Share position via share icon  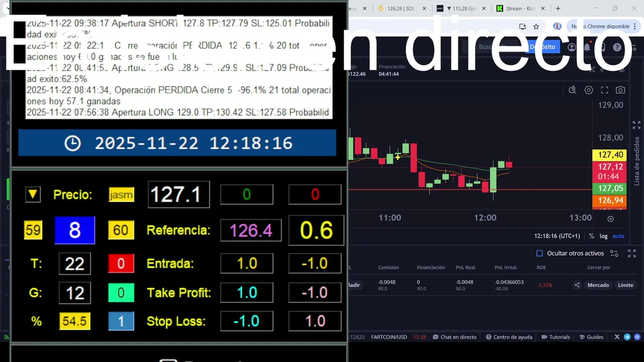click(577, 285)
